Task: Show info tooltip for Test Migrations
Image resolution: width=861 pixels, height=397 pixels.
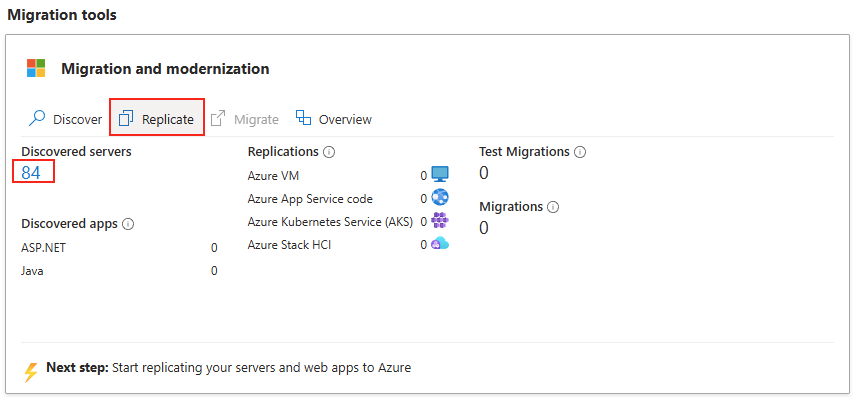Action: [x=580, y=152]
